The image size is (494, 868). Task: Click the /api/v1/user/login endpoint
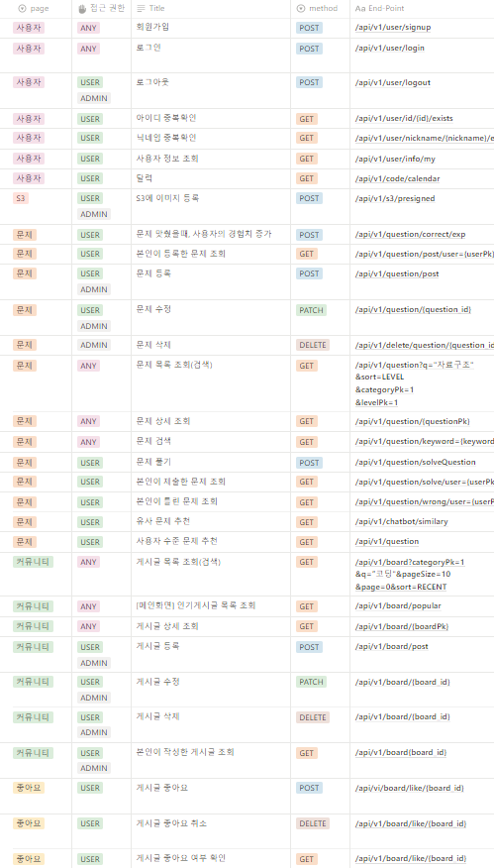389,49
